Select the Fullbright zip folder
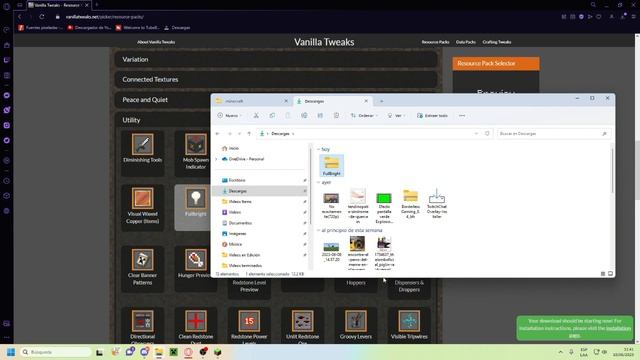 [331, 166]
